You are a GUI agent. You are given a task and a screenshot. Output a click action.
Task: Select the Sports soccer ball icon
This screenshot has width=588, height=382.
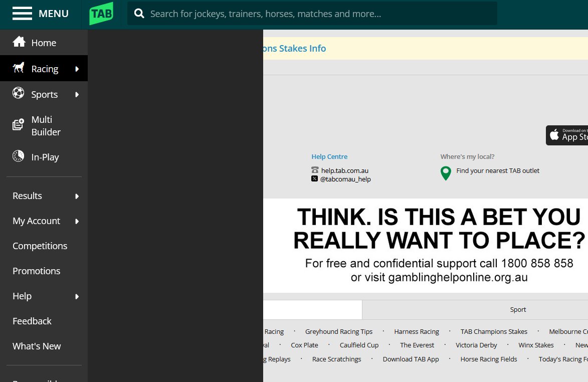[18, 93]
